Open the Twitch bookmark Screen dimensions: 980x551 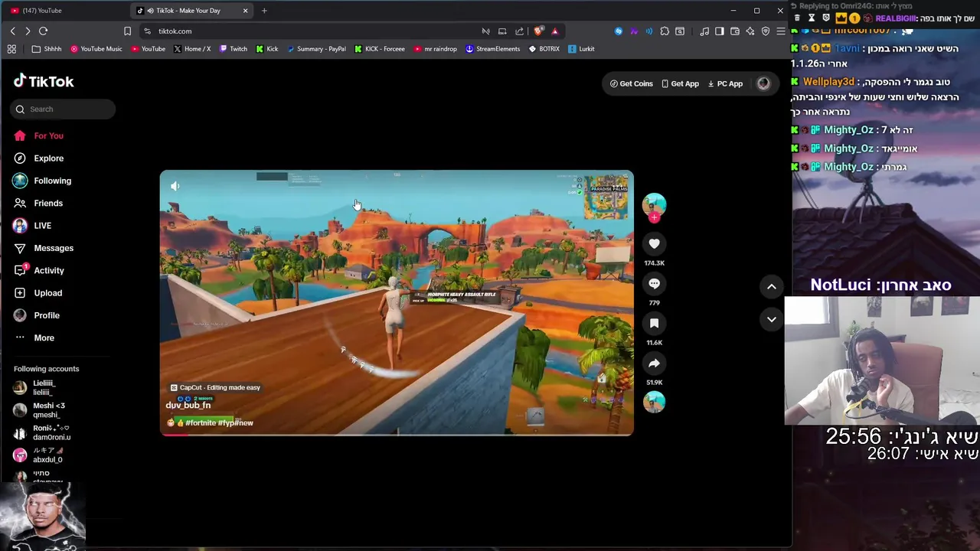234,49
